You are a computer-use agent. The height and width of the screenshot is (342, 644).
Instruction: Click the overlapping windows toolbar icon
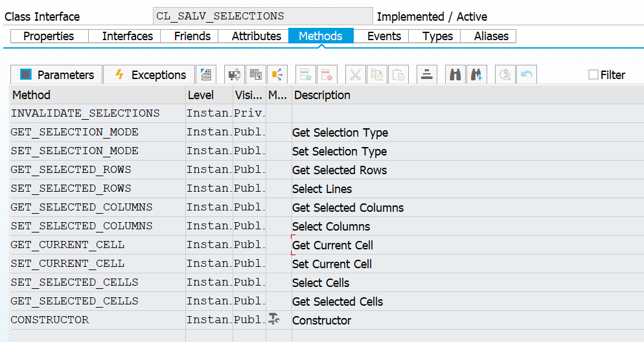[256, 74]
